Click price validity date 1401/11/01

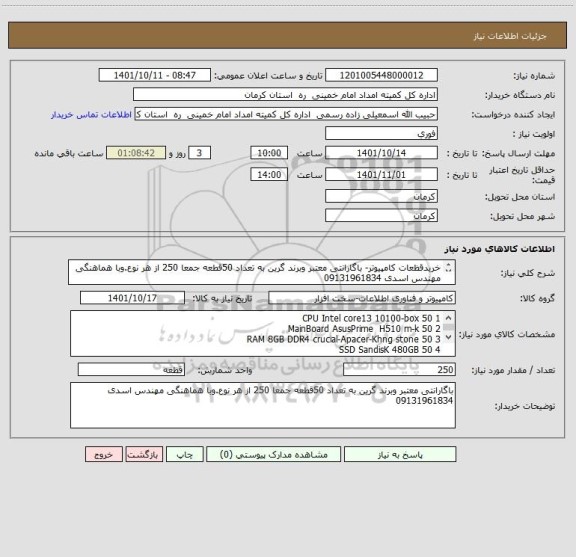click(x=381, y=175)
